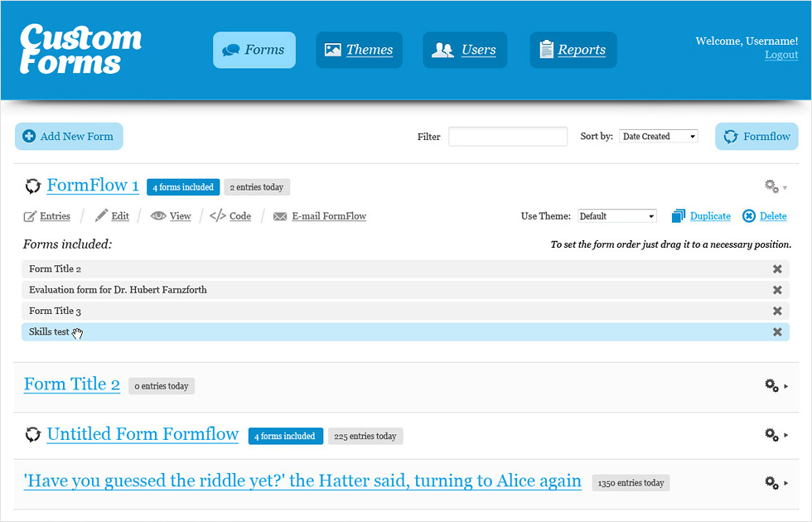Toggle the View eye icon for FormFlow 1

157,215
